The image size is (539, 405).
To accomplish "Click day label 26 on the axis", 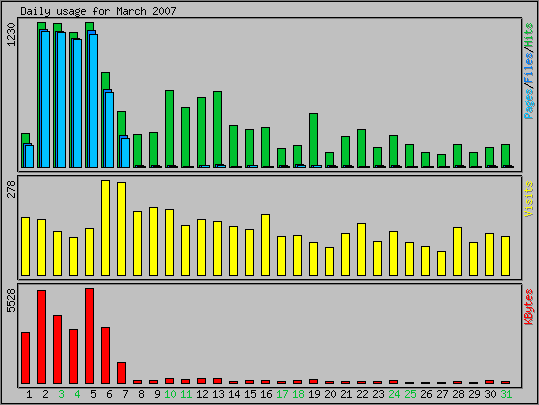I will coord(426,394).
